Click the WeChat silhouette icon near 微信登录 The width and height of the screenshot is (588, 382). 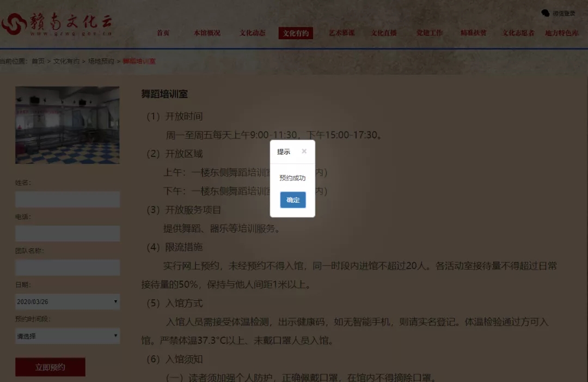[546, 13]
